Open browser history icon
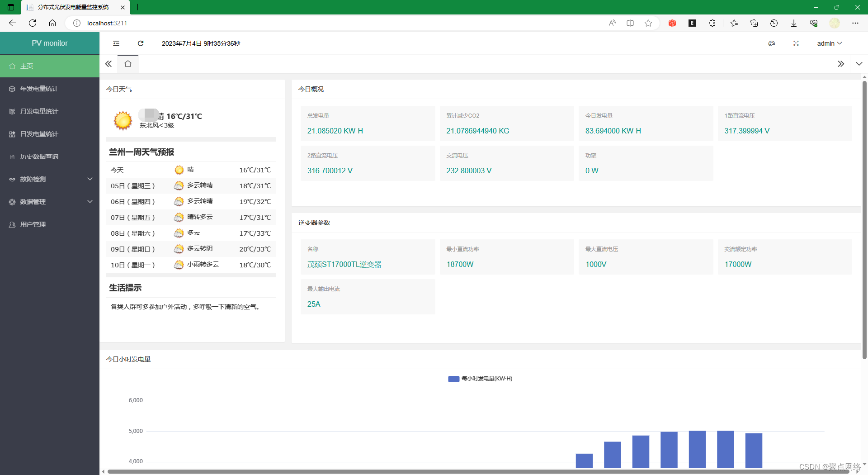Screen dimensions: 868x475 (774, 23)
